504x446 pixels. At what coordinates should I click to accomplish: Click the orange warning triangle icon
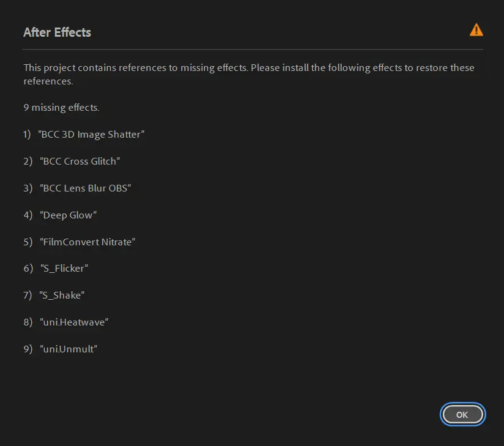(x=476, y=30)
